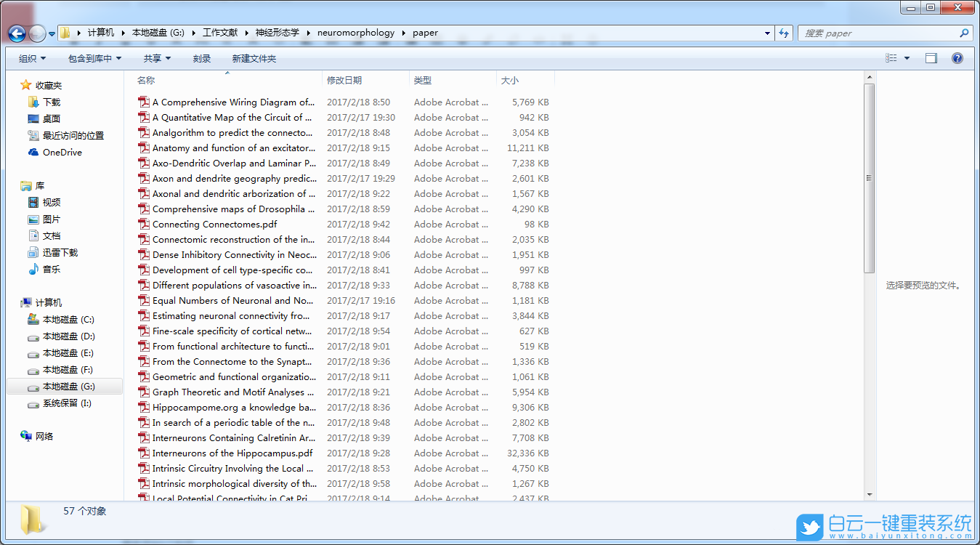Click the 刻录 burn button
This screenshot has width=980, height=545.
(x=202, y=58)
